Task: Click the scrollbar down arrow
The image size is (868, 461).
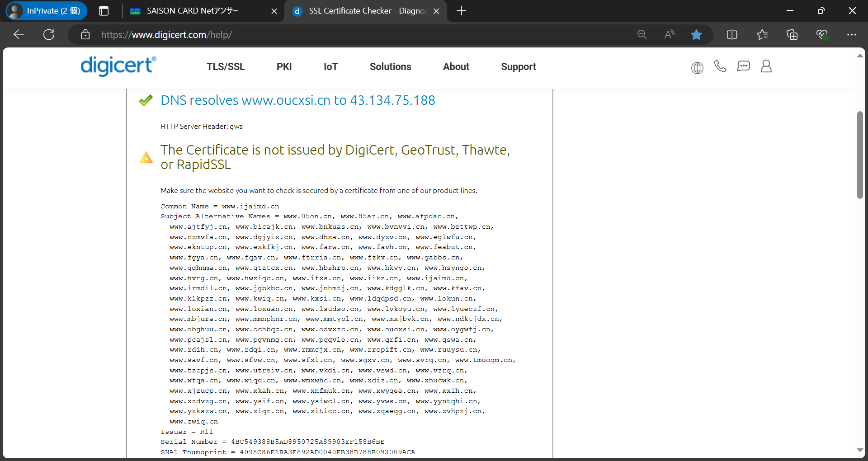Action: pos(860,450)
